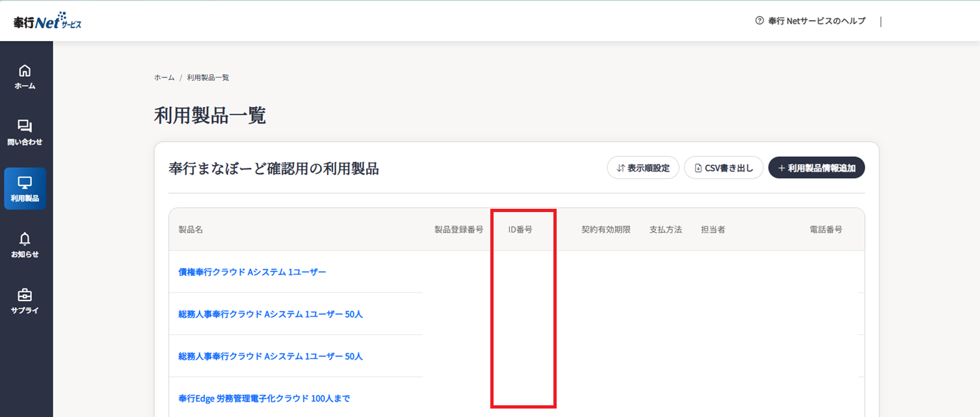This screenshot has width=980, height=417.
Task: Open 債権奉行クラウド Aシステム 1ユーザー
Action: coord(252,272)
